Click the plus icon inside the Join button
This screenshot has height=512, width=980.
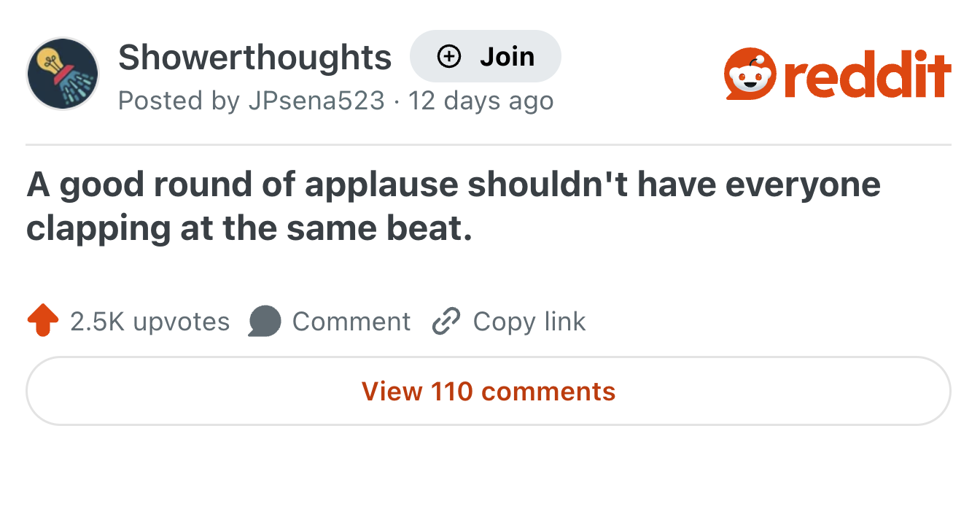[x=448, y=55]
